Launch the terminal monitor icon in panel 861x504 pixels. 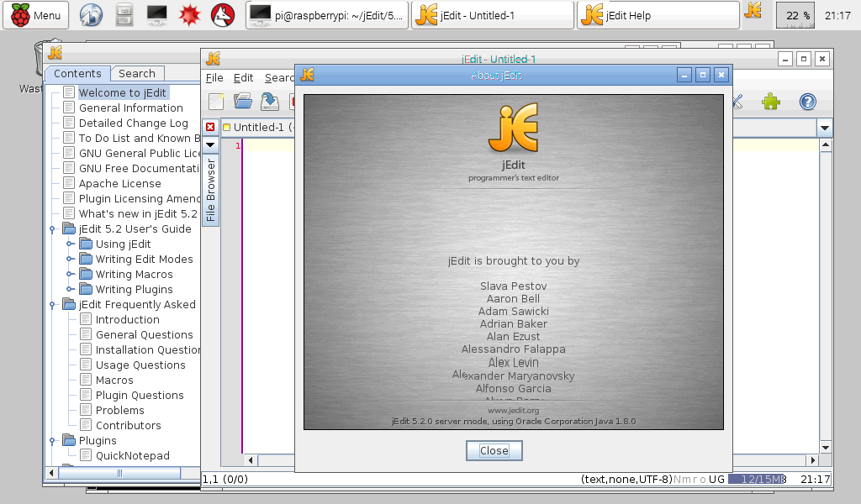157,15
